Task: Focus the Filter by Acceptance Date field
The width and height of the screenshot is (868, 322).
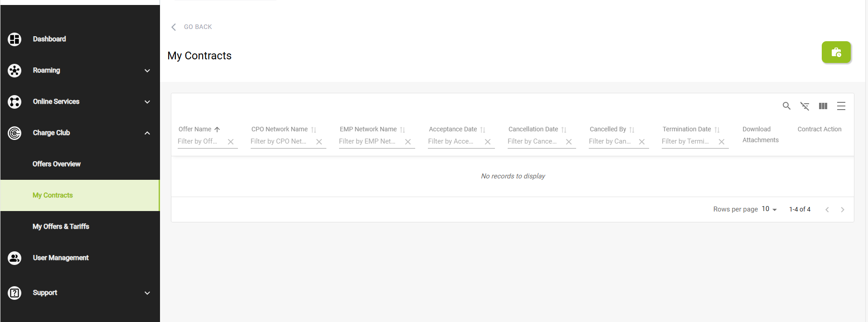Action: [x=455, y=141]
